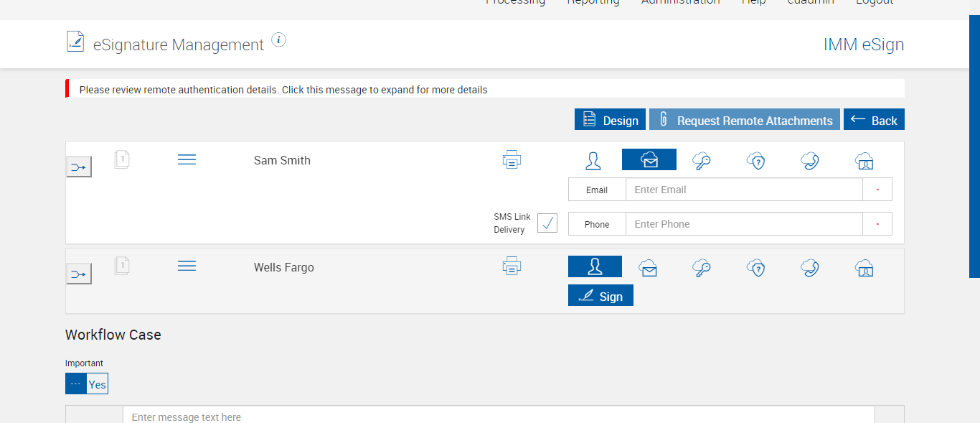Open hamburger menu for Sam Smith row
Image resolution: width=980 pixels, height=423 pixels.
(x=187, y=159)
